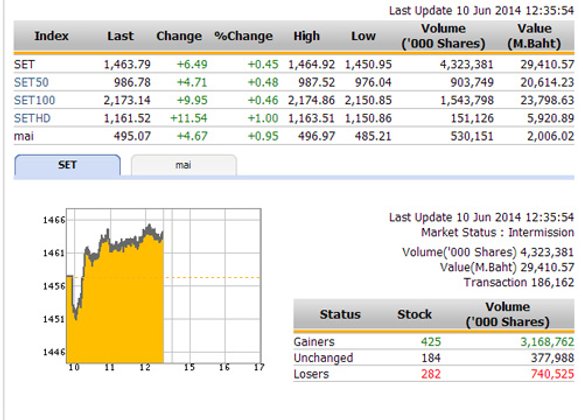Click the Stock column header
583x420 pixels.
click(415, 314)
